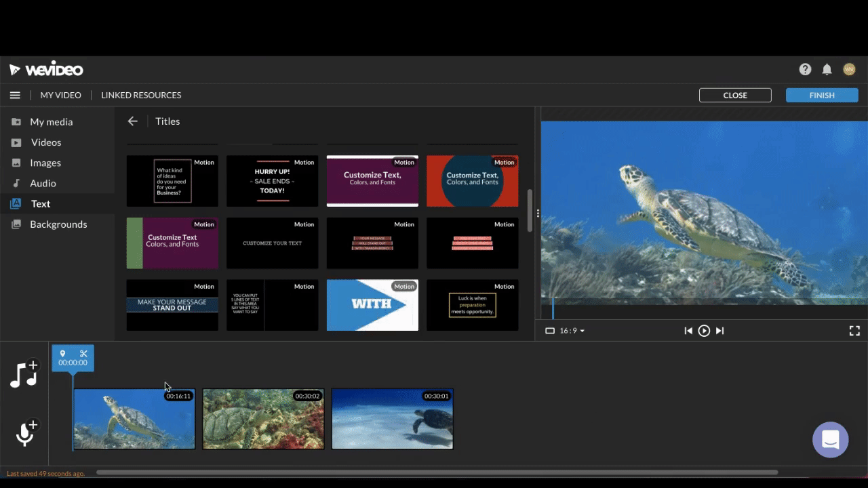Open the chat support bubble
The width and height of the screenshot is (868, 488).
(x=830, y=439)
